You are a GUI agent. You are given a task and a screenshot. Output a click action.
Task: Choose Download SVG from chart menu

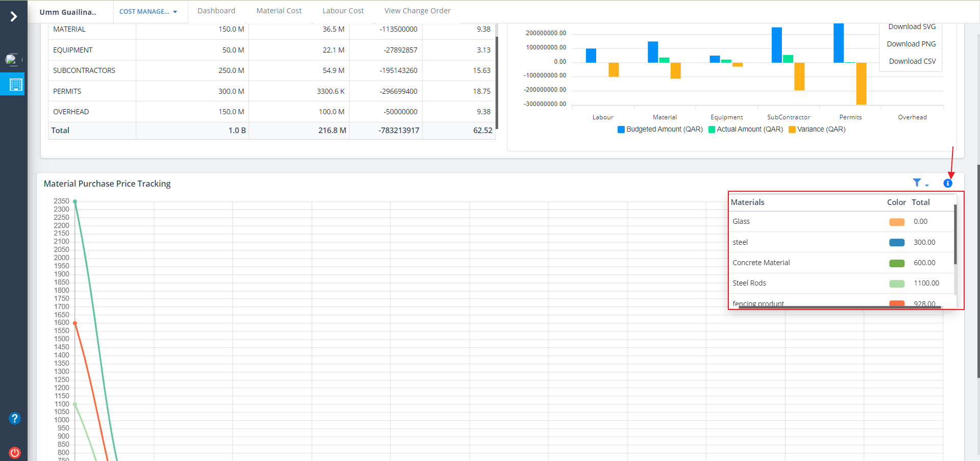[912, 27]
